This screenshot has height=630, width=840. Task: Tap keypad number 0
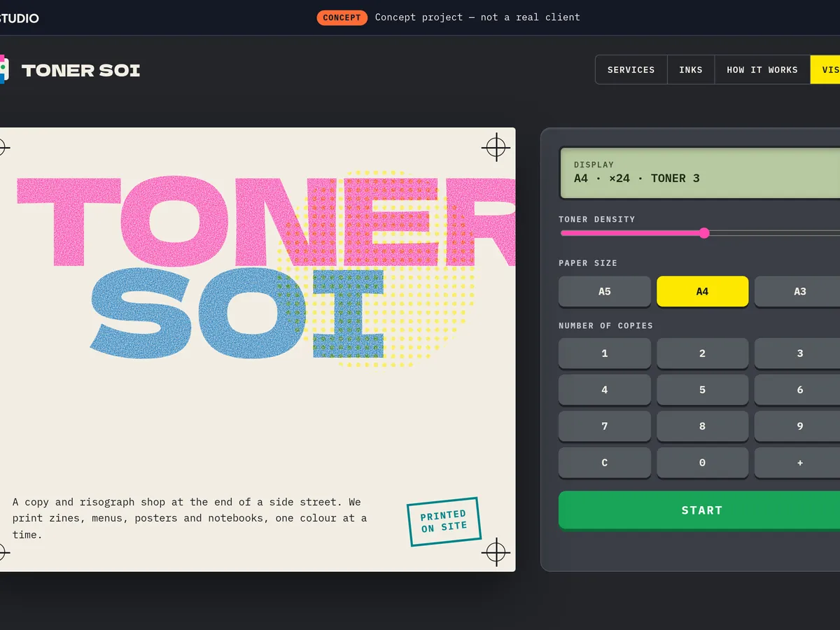coord(702,463)
